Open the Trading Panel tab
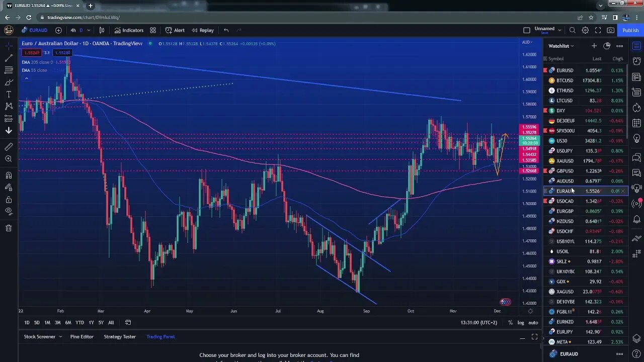The width and height of the screenshot is (644, 362). point(160,336)
